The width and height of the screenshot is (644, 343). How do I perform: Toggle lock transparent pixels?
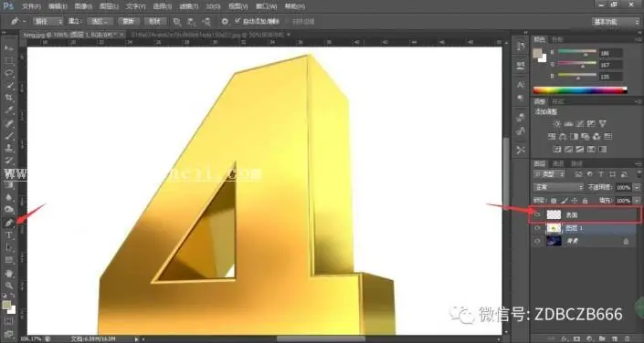click(554, 200)
